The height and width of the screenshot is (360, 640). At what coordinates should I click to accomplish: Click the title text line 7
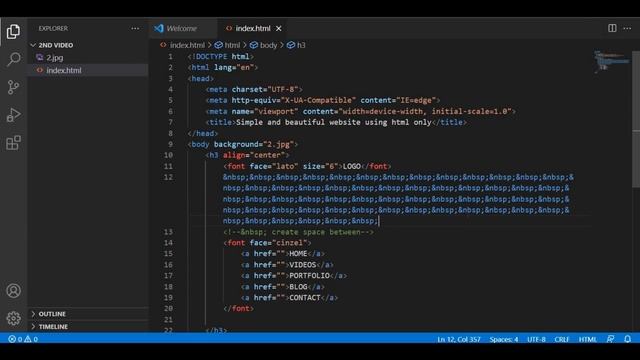click(336, 122)
